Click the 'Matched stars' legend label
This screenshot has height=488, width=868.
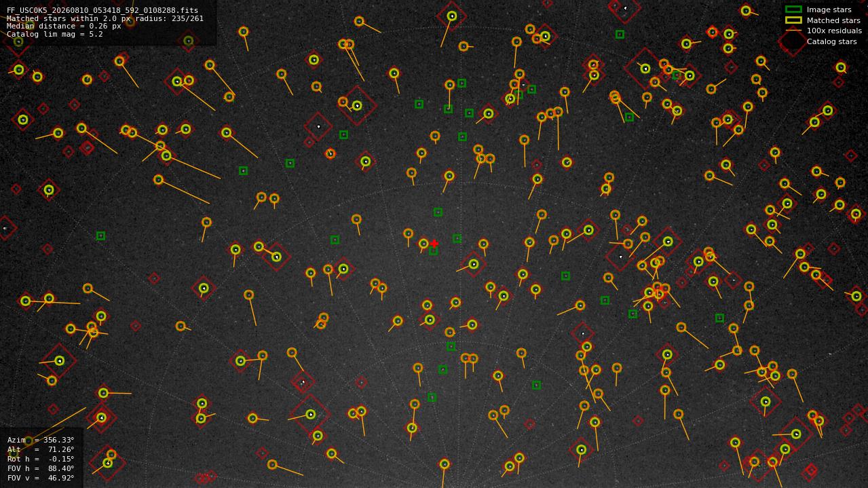pos(833,20)
